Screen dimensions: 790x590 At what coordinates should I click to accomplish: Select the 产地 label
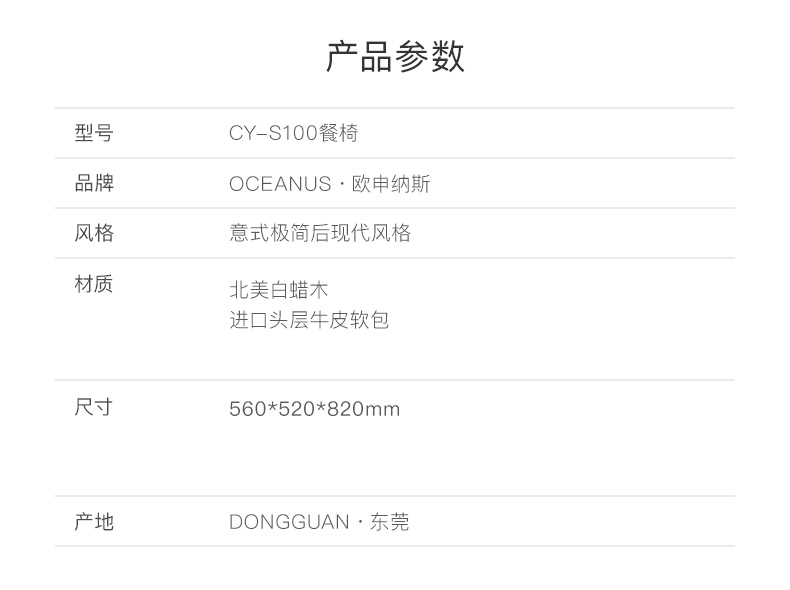point(94,521)
